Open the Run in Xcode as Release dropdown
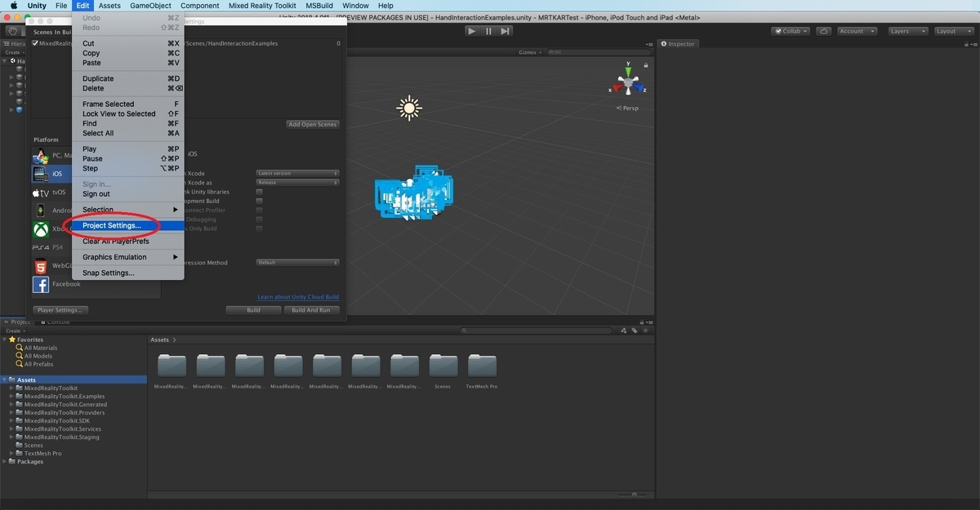 coord(297,183)
